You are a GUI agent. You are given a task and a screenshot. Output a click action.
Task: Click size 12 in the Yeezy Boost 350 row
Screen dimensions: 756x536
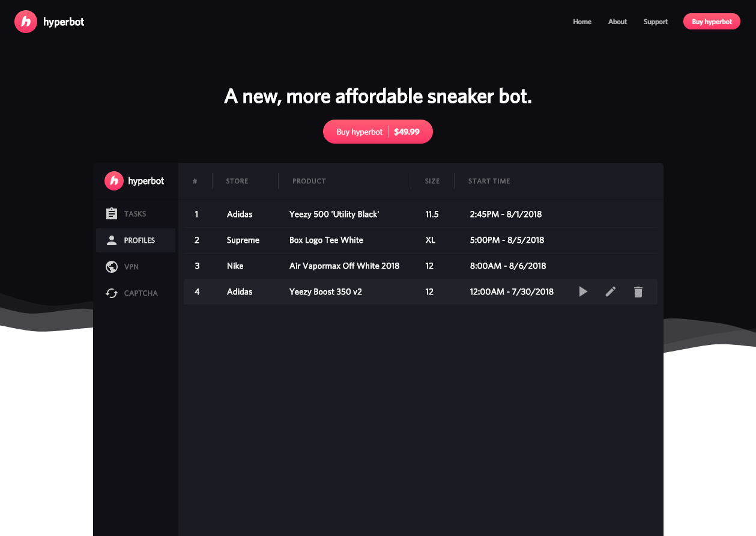tap(429, 292)
